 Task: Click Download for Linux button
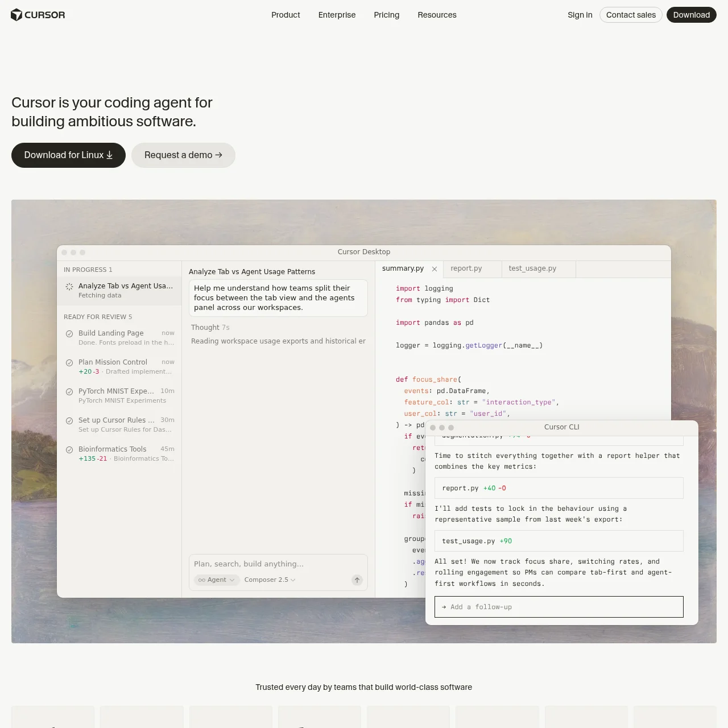[68, 155]
